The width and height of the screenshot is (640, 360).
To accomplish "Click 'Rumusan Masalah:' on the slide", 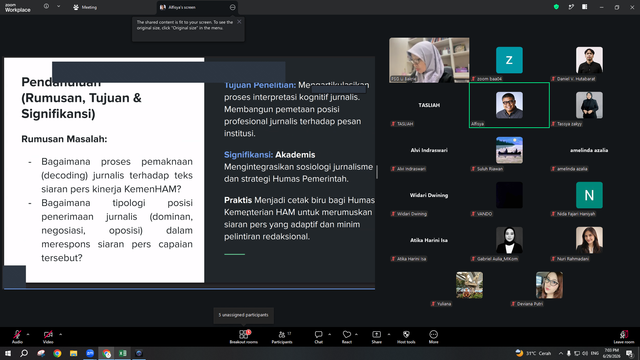I will point(64,139).
